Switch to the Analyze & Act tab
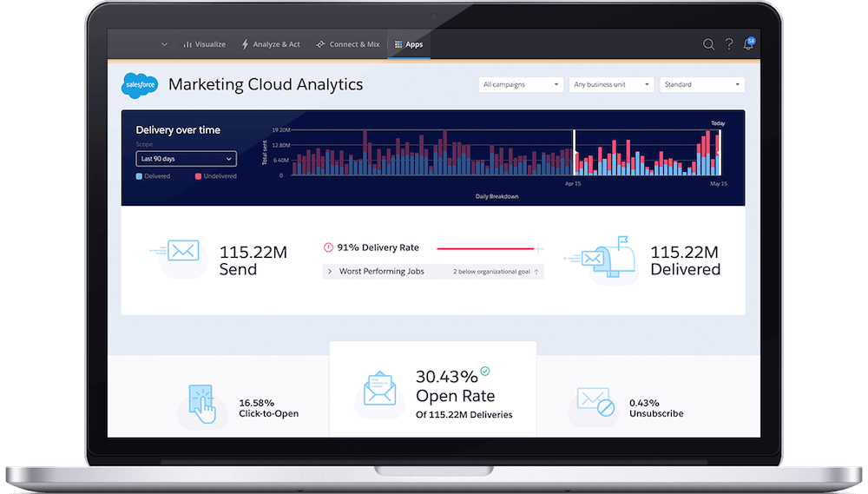868x494 pixels. tap(271, 44)
